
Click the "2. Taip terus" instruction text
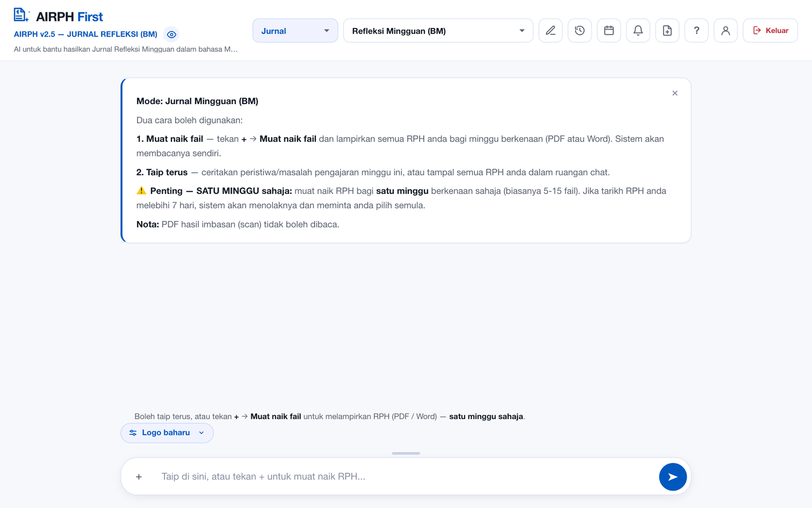pyautogui.click(x=373, y=172)
